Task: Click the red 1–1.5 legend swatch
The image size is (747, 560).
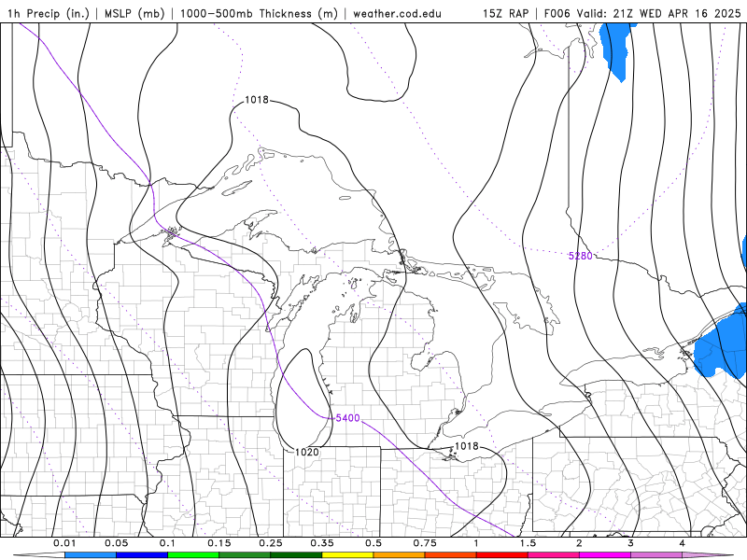Action: coord(502,555)
